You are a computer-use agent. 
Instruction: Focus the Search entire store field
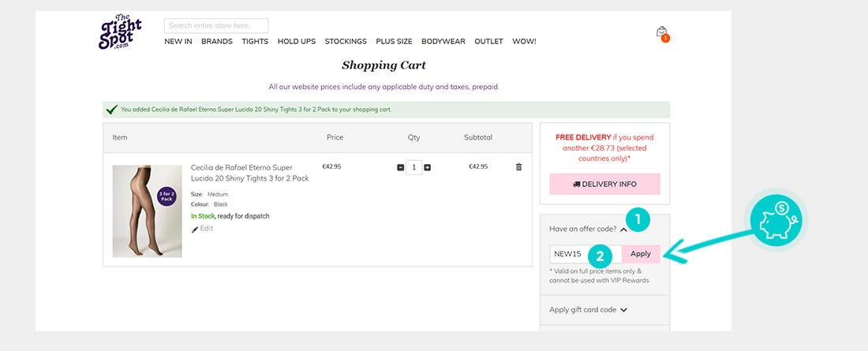coord(216,25)
